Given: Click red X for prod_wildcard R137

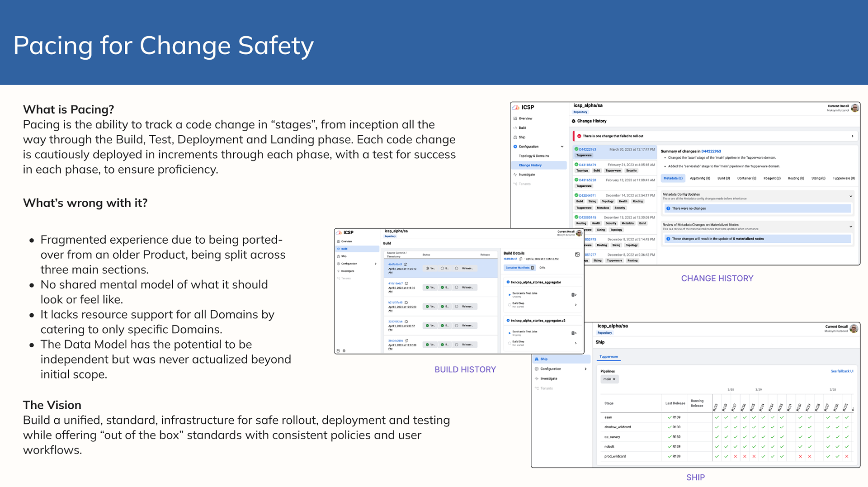Looking at the screenshot, I should point(735,457).
